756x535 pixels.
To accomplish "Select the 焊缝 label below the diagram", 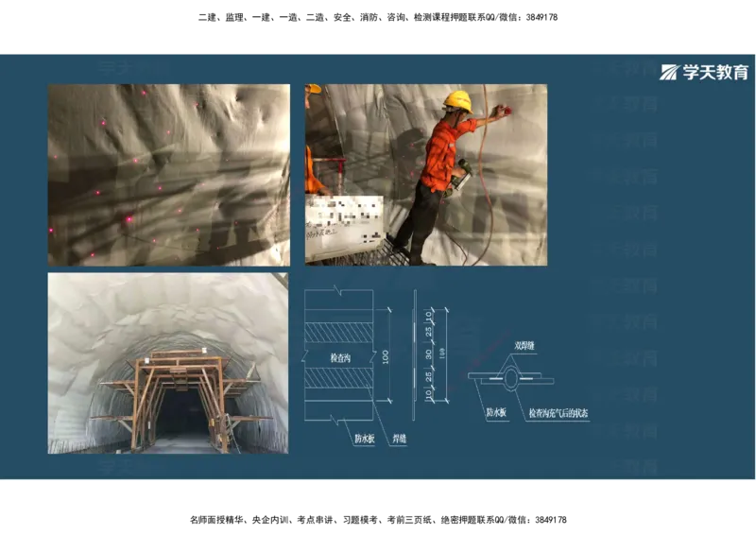I will [400, 440].
